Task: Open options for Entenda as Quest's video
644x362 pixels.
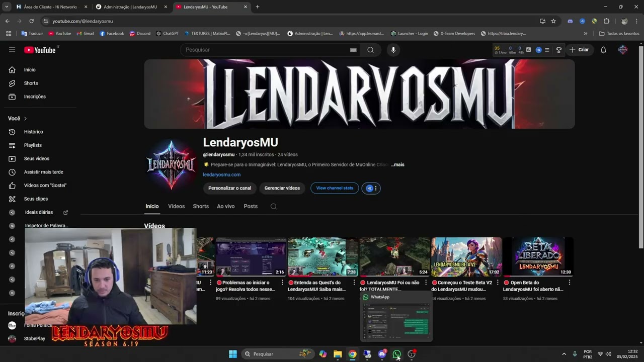Action: coord(354,283)
